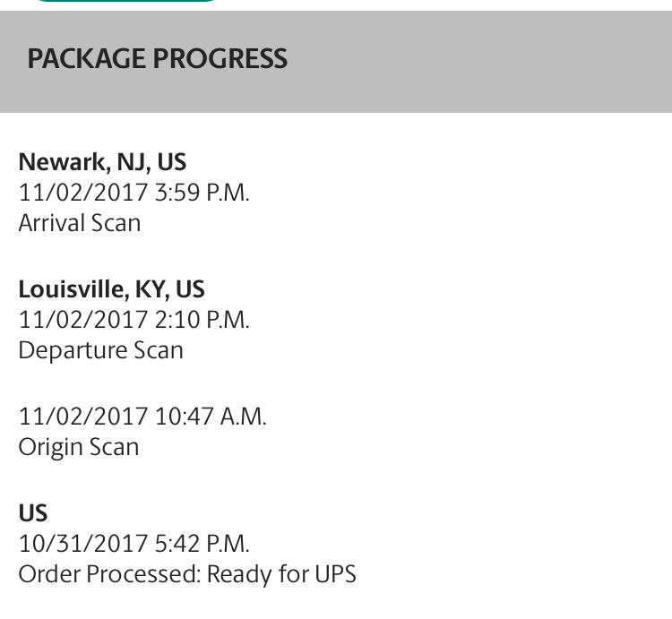The width and height of the screenshot is (672, 619).
Task: Click the date beside 10:47 A.M.
Action: (82, 417)
